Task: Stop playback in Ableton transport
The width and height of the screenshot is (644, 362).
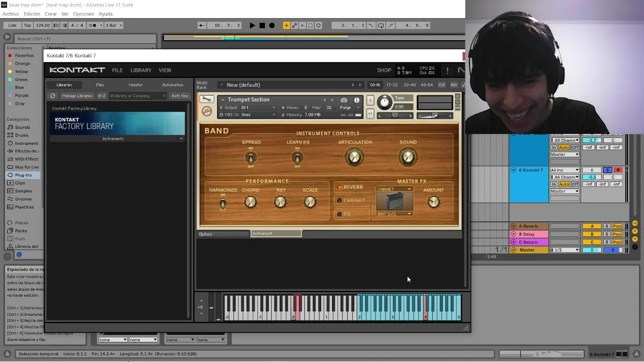Action: (x=262, y=25)
